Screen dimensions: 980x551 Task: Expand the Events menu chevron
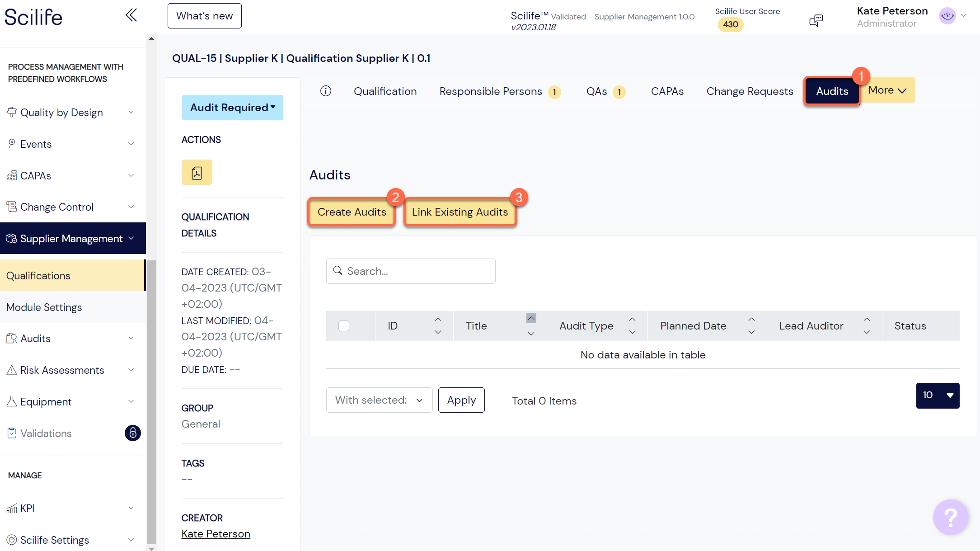[x=131, y=144]
